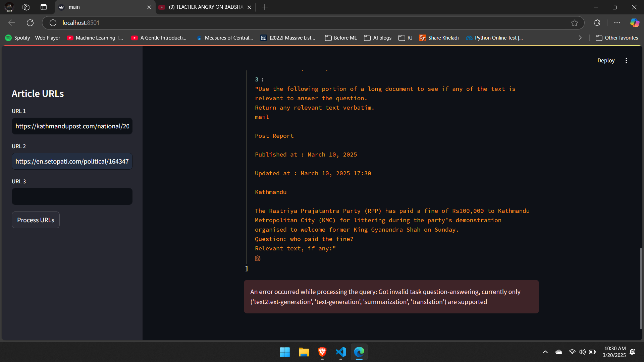Click the empty URL 3 input field
The height and width of the screenshot is (362, 644).
(x=72, y=196)
